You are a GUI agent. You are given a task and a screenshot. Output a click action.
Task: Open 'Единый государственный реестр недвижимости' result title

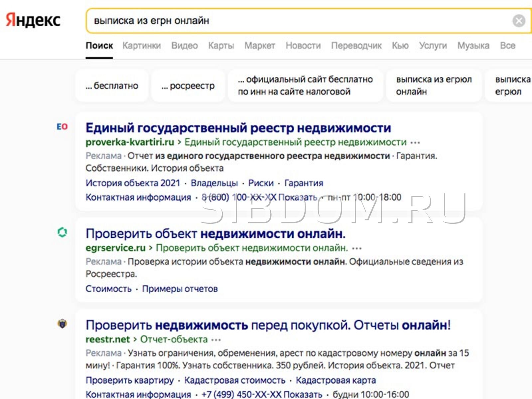pyautogui.click(x=238, y=128)
